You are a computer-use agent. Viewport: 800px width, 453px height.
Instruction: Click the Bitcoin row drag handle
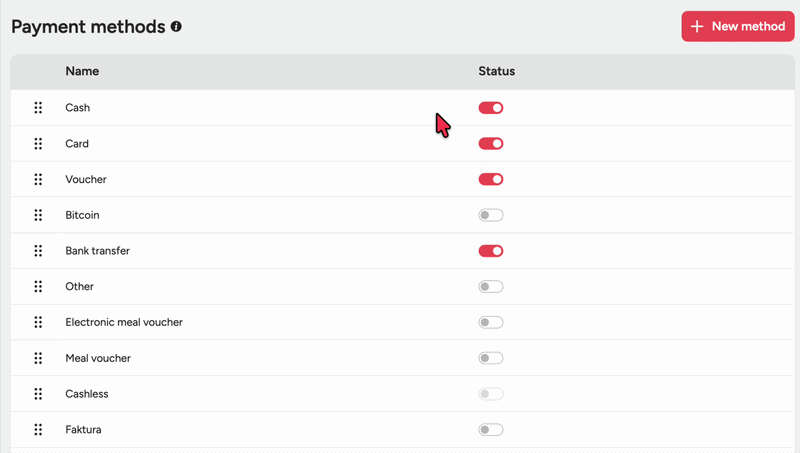tap(38, 215)
